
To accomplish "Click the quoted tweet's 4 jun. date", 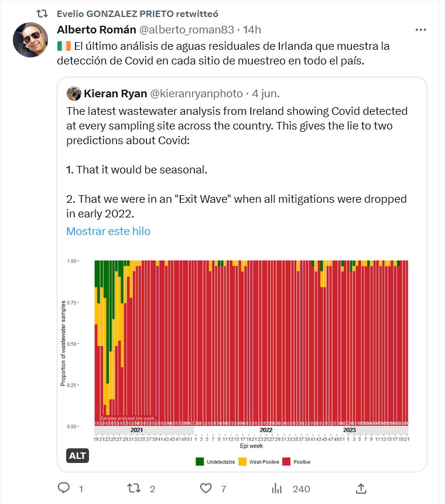I will tap(266, 93).
